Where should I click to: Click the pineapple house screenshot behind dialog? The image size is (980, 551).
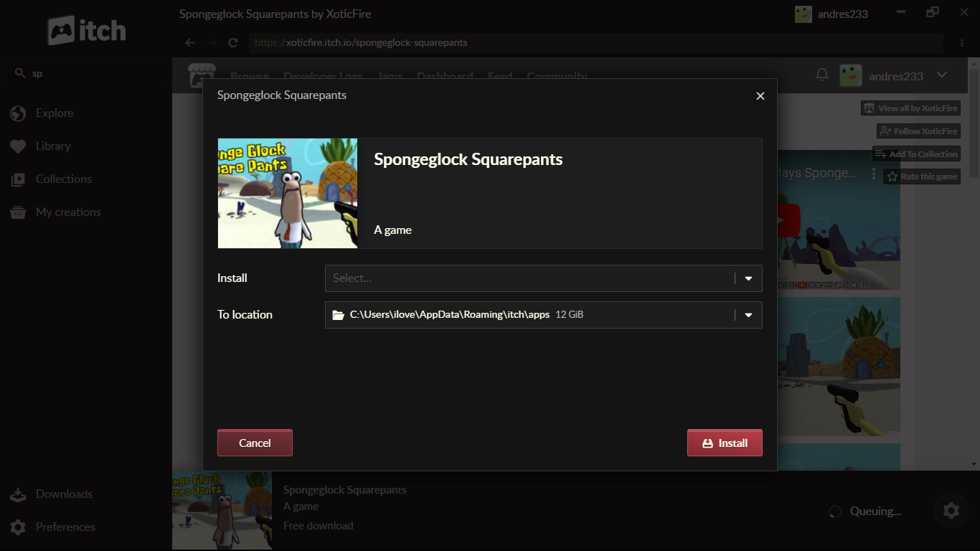point(839,367)
